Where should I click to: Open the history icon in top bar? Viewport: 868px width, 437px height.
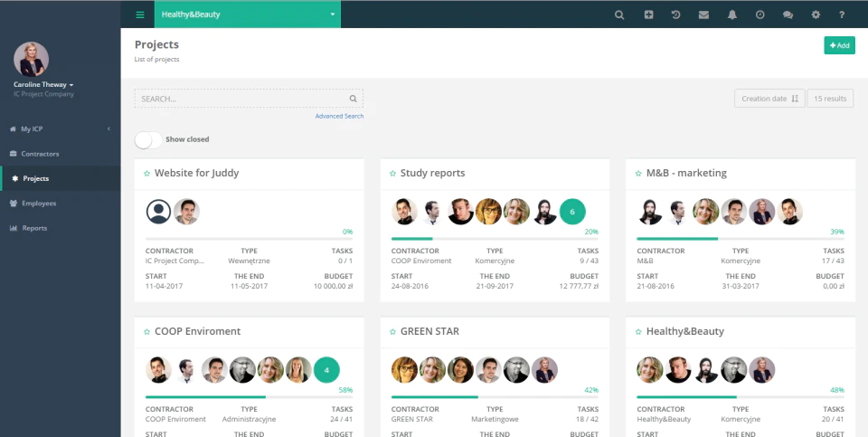tap(676, 15)
